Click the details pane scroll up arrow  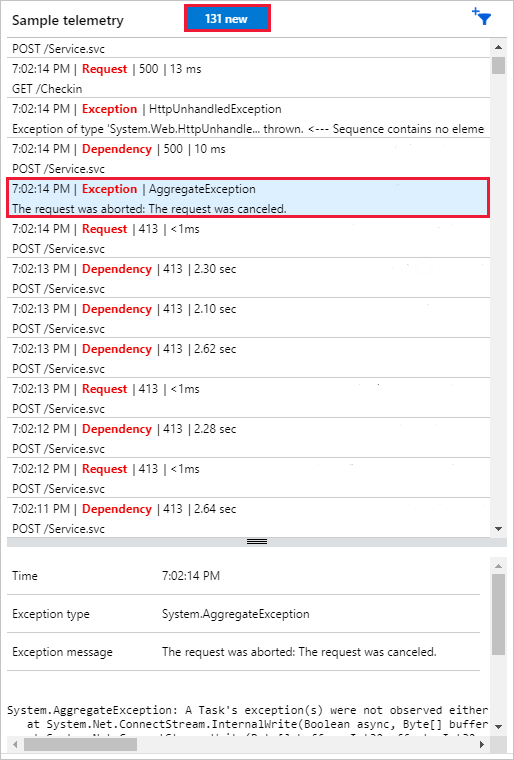tap(498, 565)
